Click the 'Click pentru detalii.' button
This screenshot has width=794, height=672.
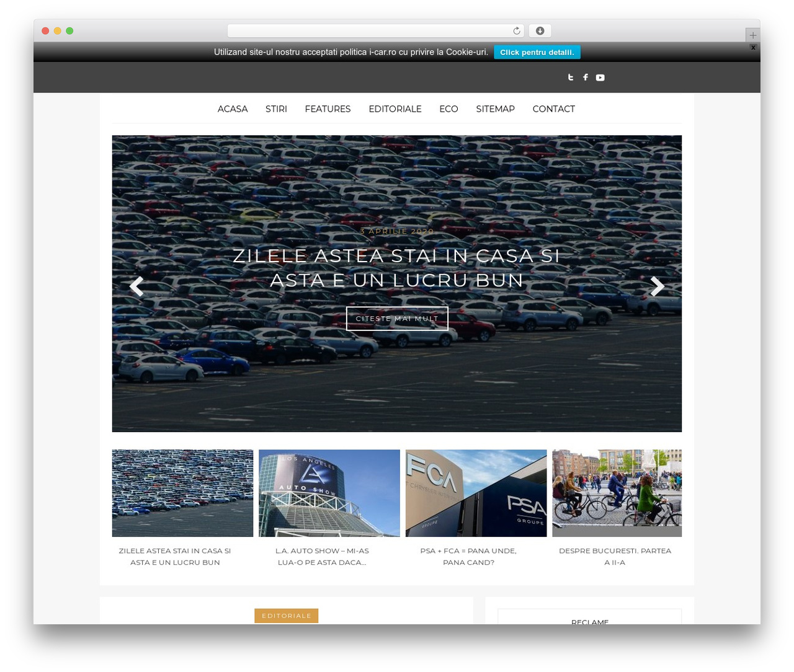click(537, 52)
